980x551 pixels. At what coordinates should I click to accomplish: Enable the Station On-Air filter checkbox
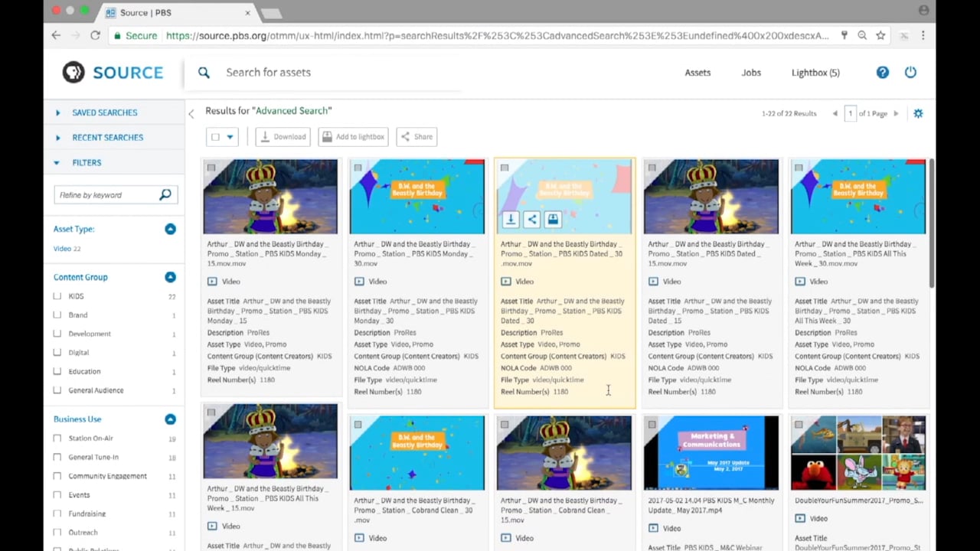(57, 439)
